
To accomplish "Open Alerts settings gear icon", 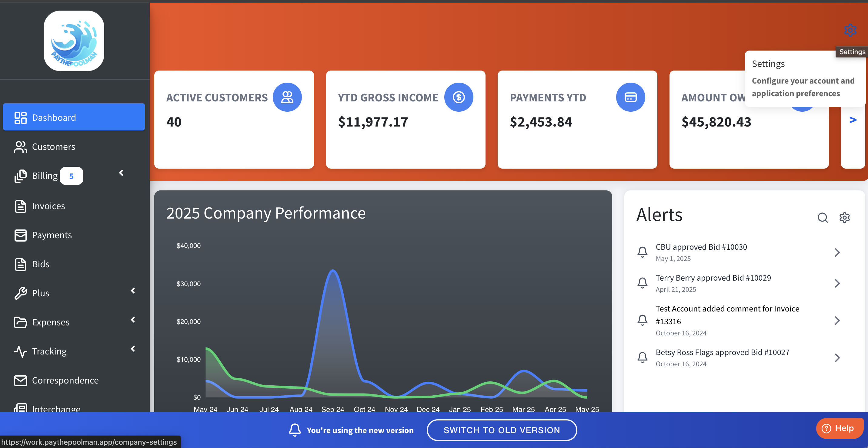I will (x=844, y=217).
